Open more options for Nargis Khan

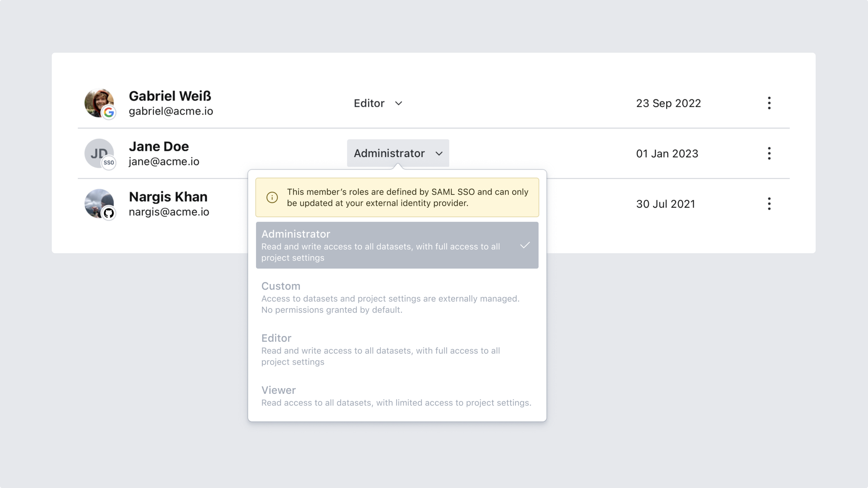[x=769, y=204]
